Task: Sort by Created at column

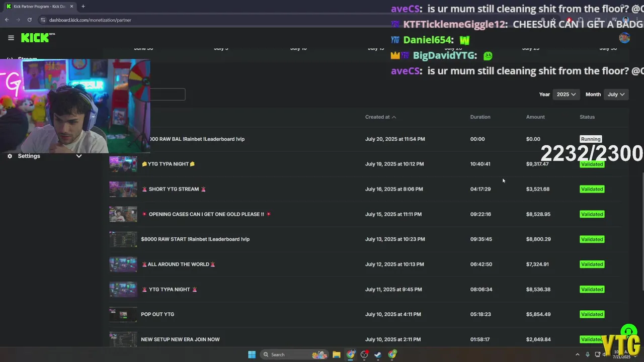Action: click(x=380, y=117)
